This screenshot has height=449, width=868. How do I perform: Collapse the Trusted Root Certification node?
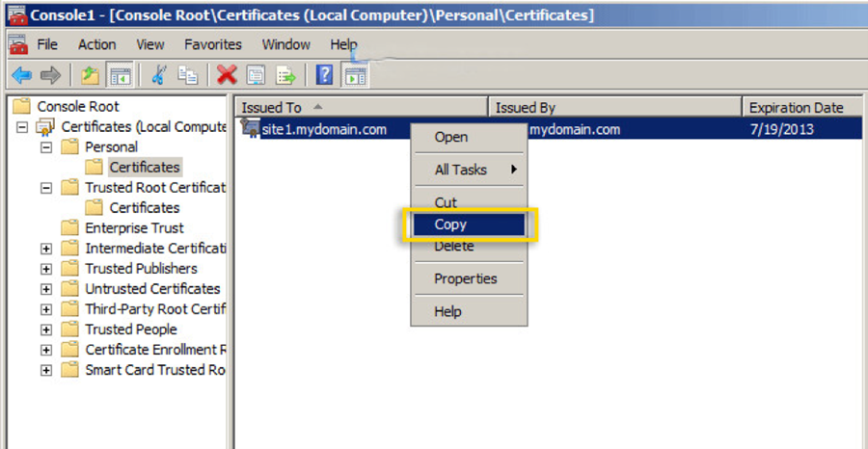tap(46, 188)
